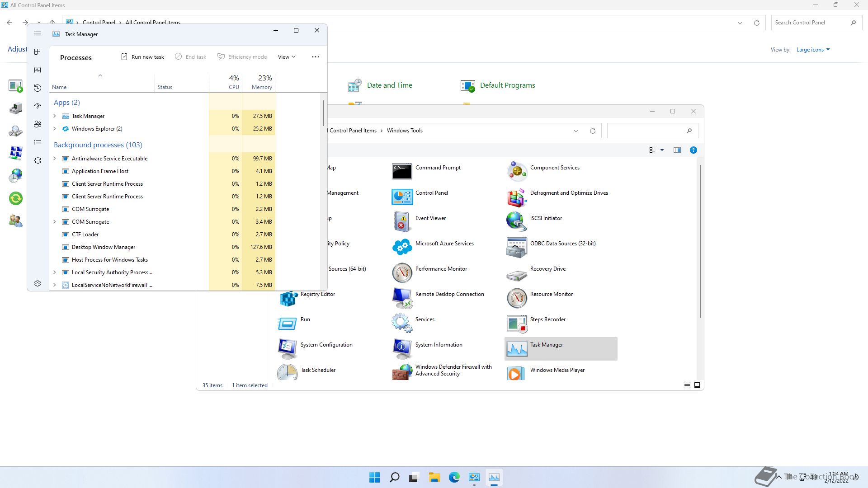Select Task Manager in Windows Tools
The image size is (868, 488).
(x=561, y=349)
